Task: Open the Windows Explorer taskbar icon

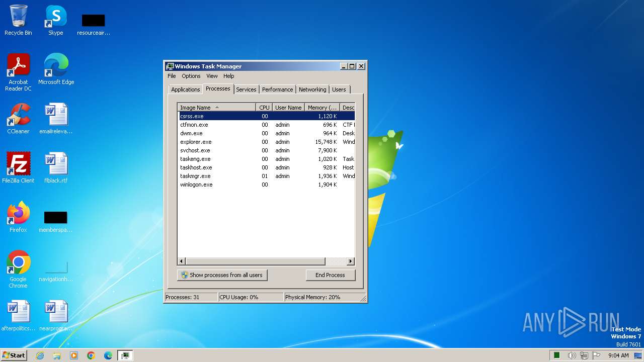Action: 57,355
